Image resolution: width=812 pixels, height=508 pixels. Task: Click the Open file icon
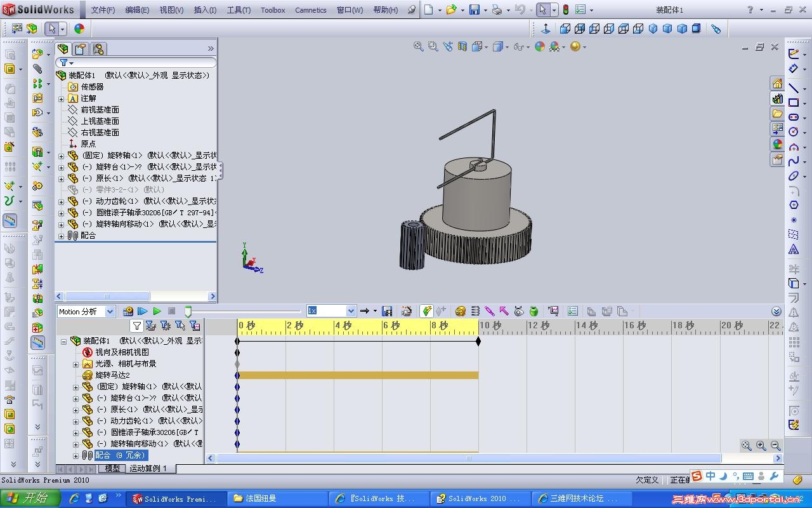click(451, 10)
